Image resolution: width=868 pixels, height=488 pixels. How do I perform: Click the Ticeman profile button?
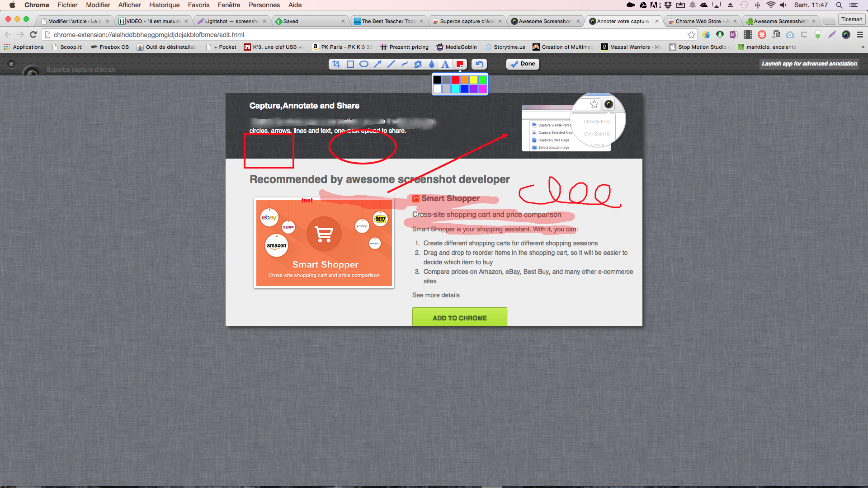(852, 19)
